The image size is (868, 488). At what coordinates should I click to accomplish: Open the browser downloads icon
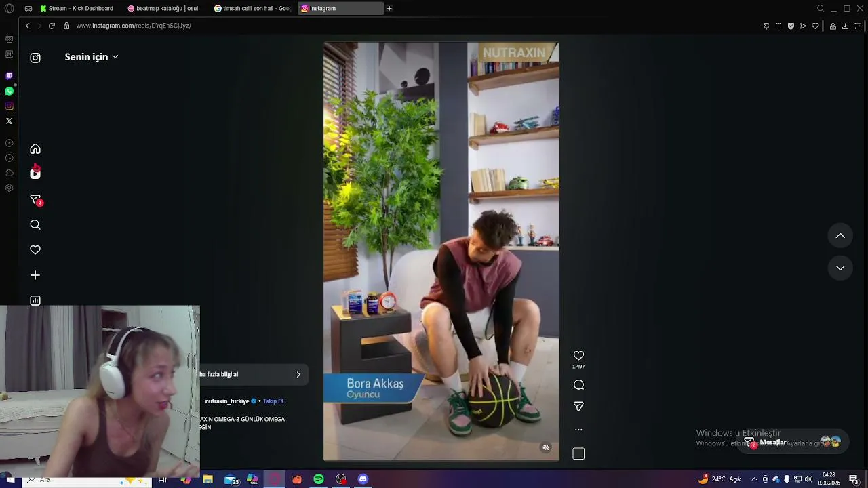[x=845, y=26]
